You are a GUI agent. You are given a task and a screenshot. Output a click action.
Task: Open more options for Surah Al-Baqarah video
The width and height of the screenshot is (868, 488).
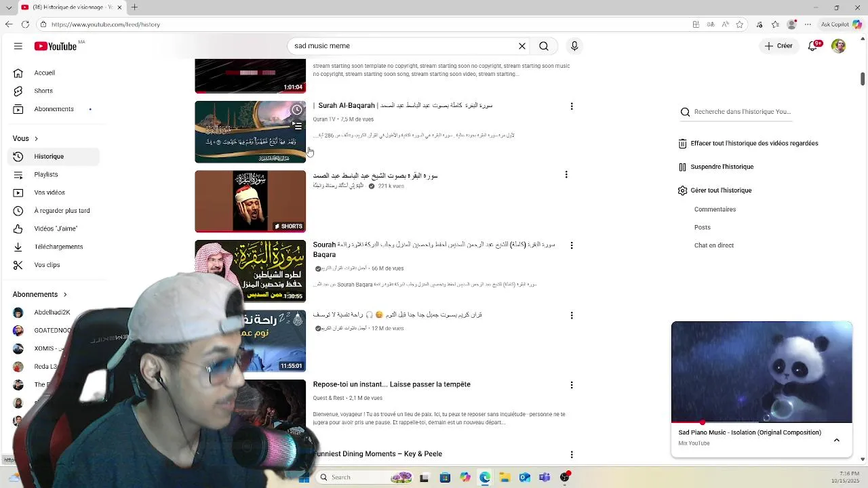(572, 106)
